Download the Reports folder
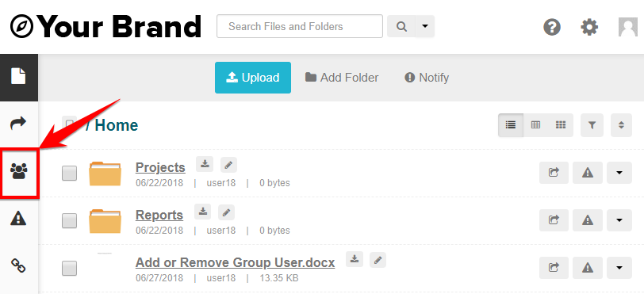Image resolution: width=644 pixels, height=294 pixels. [202, 212]
